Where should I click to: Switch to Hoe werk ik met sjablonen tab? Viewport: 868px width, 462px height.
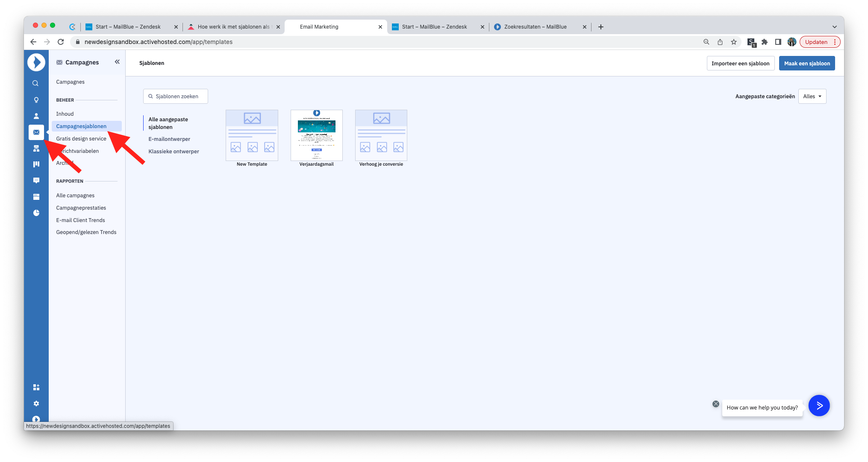click(x=233, y=27)
